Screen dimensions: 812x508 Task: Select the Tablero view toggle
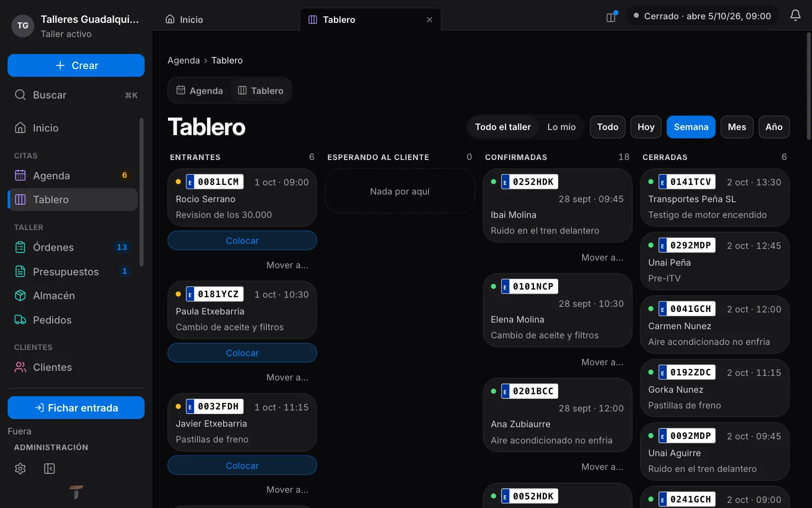point(261,90)
